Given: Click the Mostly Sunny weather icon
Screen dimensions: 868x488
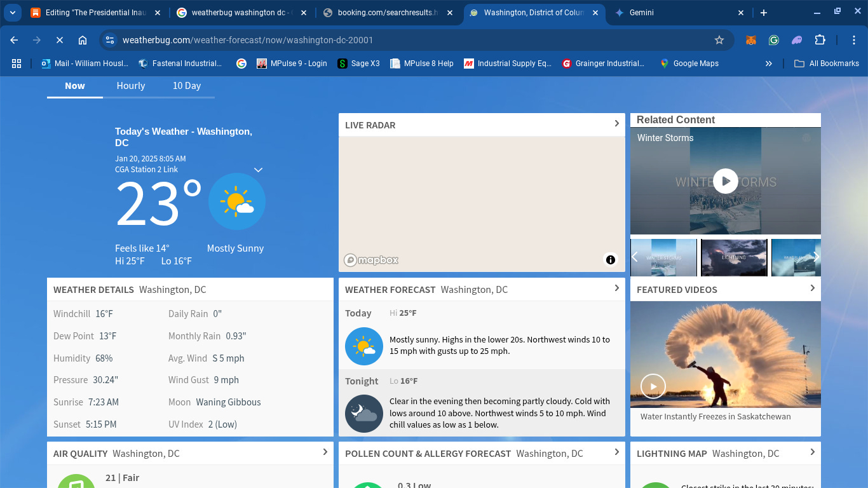Looking at the screenshot, I should coord(237,201).
